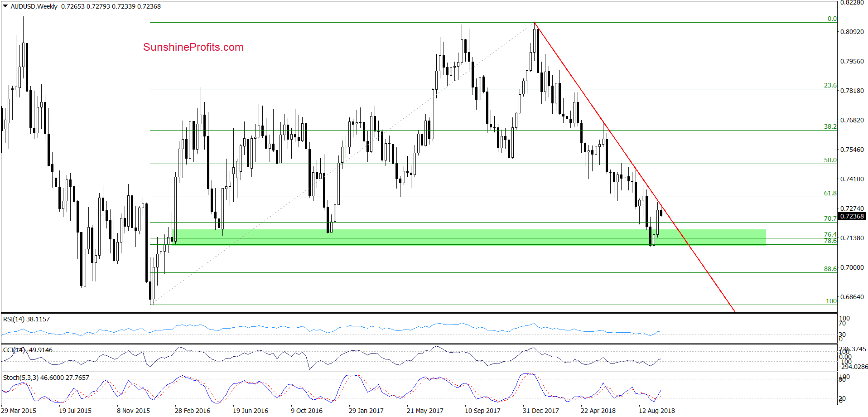
Task: Select the CCI(14) -49.9146 indicator label
Action: click(x=28, y=350)
